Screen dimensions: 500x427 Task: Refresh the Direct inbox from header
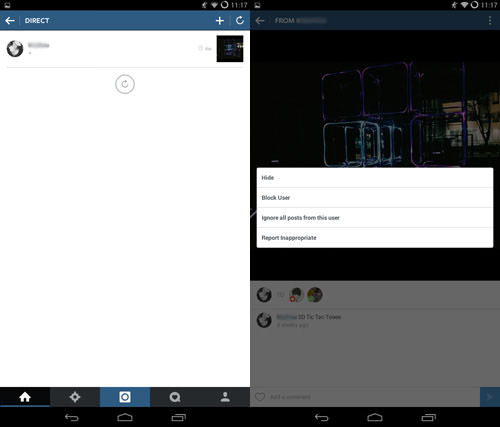(x=240, y=21)
